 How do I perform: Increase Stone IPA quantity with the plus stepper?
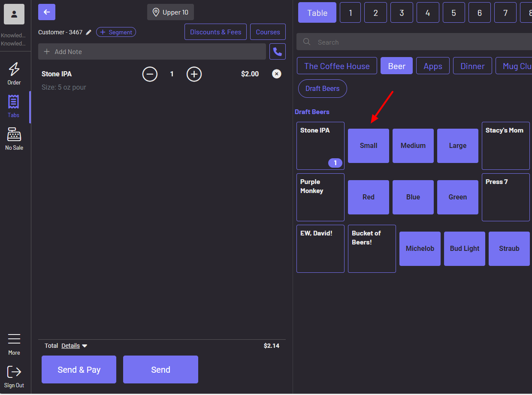click(x=194, y=74)
